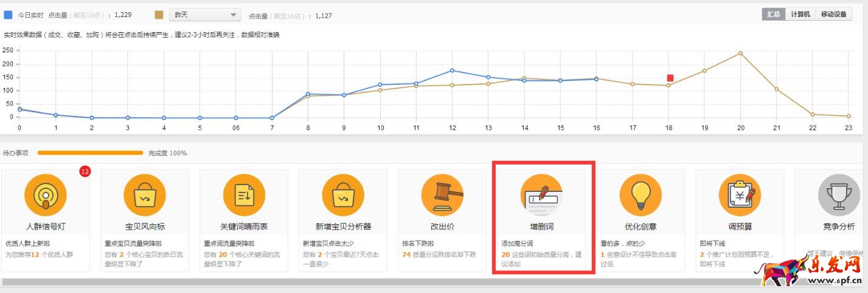Click the 06 hour label on the axis
The image size is (868, 293).
tap(236, 128)
